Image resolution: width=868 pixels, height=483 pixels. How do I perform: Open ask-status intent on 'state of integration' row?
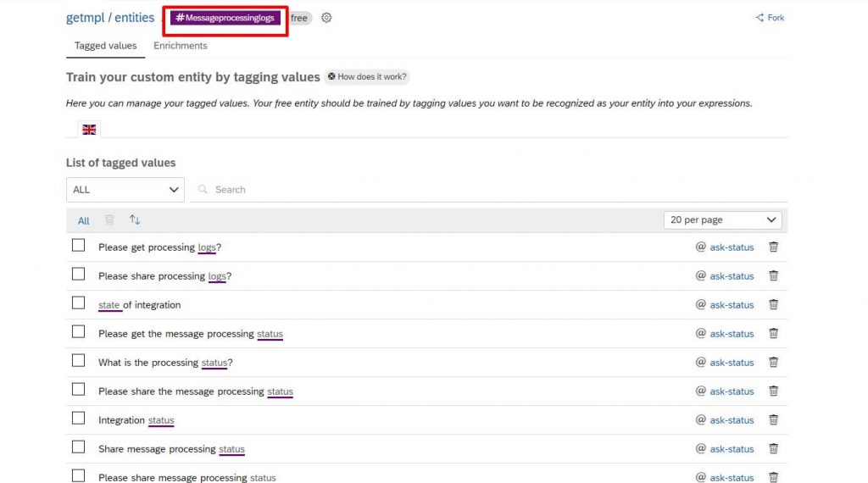[732, 305]
